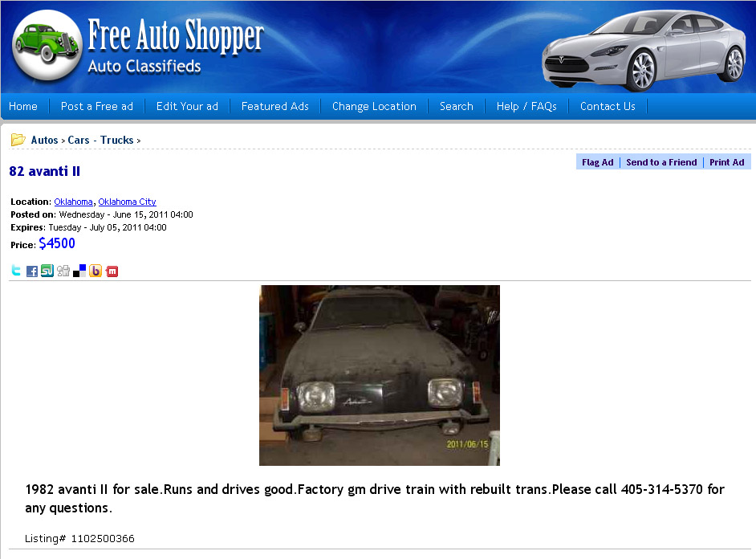Click the red Mixx share icon

112,271
